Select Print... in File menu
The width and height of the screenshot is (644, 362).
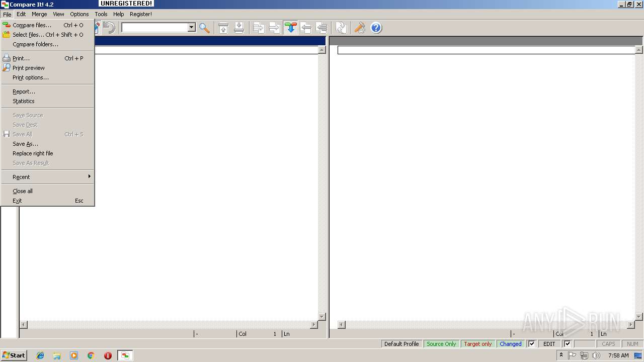[47, 58]
